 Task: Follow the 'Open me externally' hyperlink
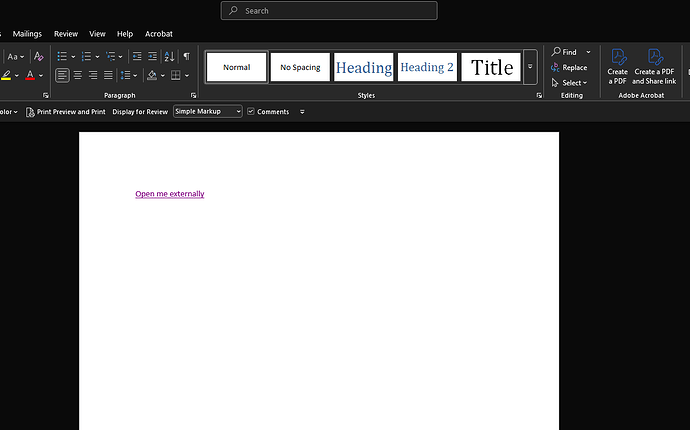(x=170, y=194)
